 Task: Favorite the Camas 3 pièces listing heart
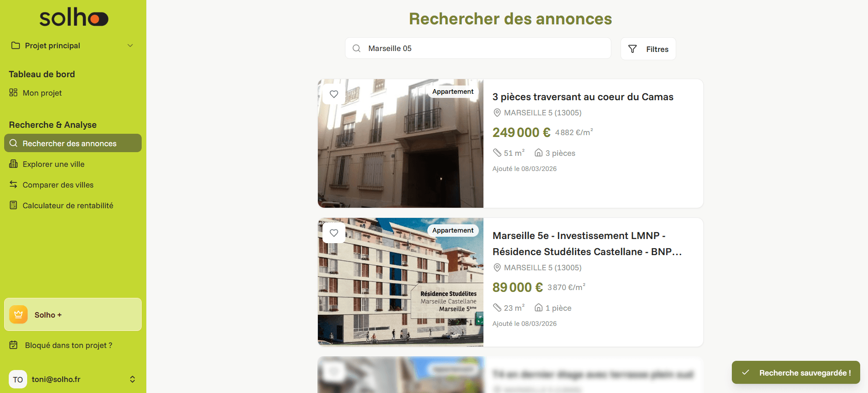point(334,94)
